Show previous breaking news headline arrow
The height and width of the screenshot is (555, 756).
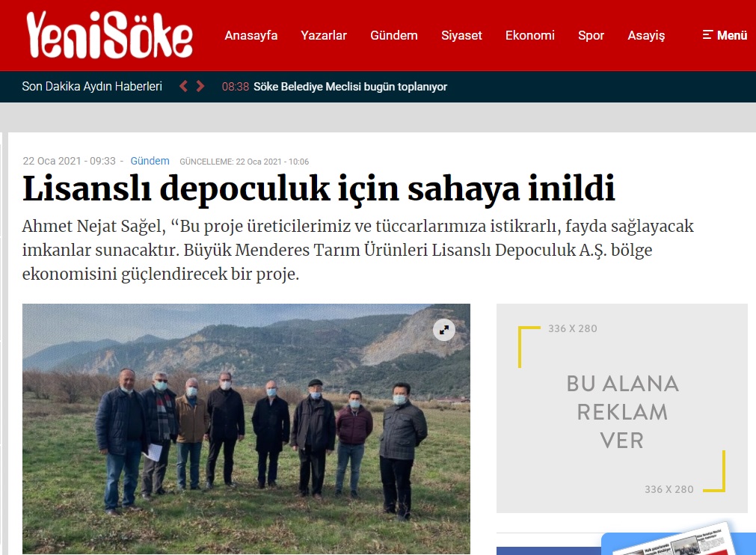coord(183,86)
